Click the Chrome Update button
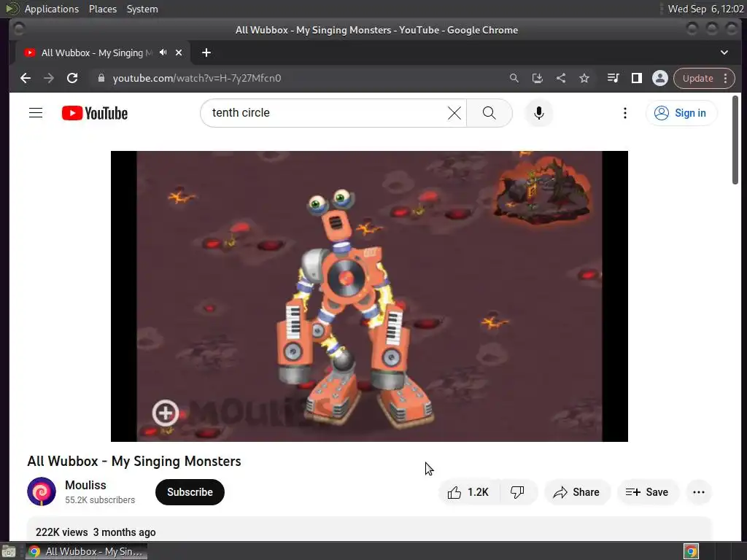 697,78
